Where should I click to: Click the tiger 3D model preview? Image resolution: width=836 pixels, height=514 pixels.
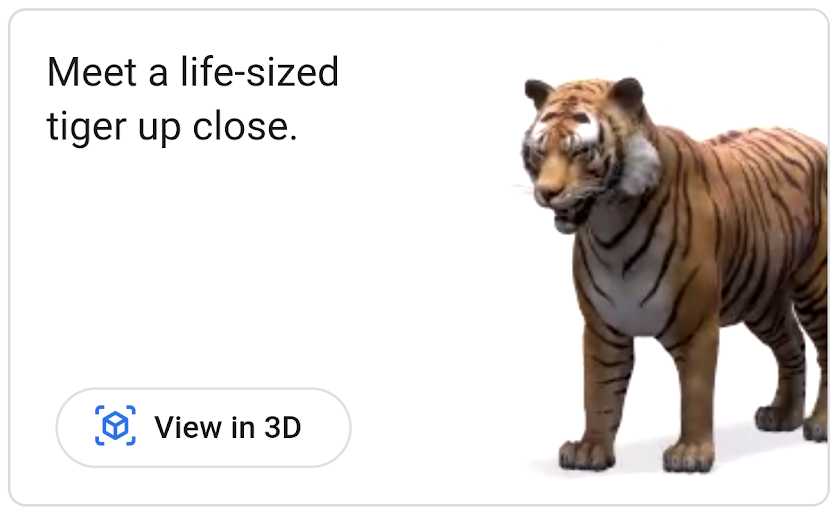tap(673, 275)
